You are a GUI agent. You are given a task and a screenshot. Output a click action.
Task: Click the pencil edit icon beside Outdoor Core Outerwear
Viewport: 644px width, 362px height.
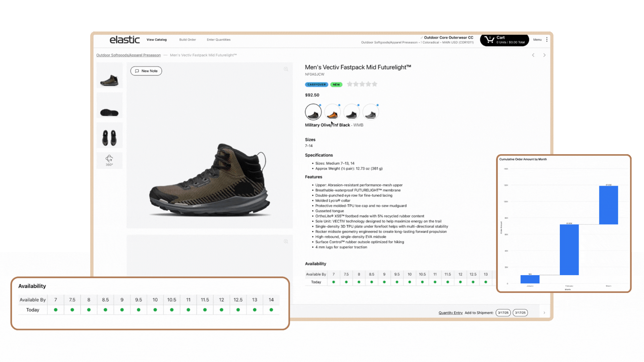click(x=422, y=38)
